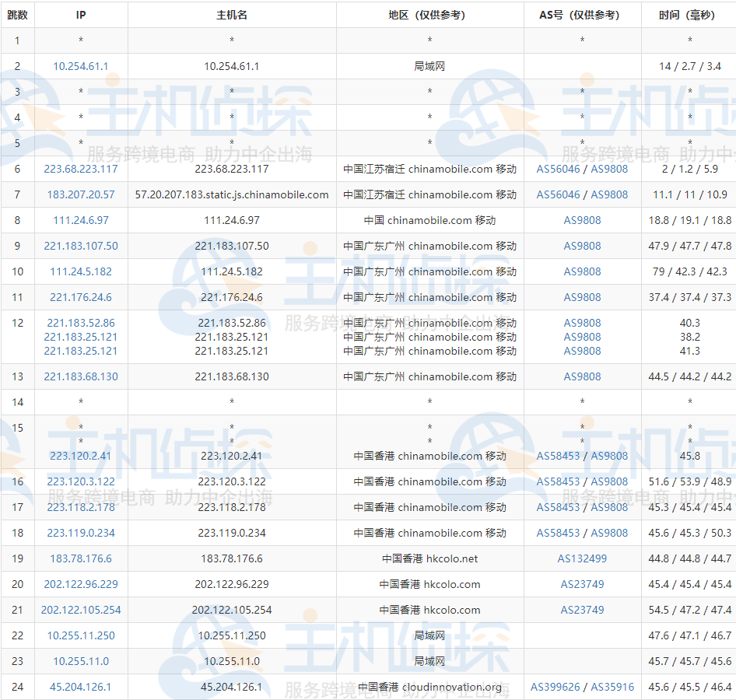Select hop number 24 cell

17,687
